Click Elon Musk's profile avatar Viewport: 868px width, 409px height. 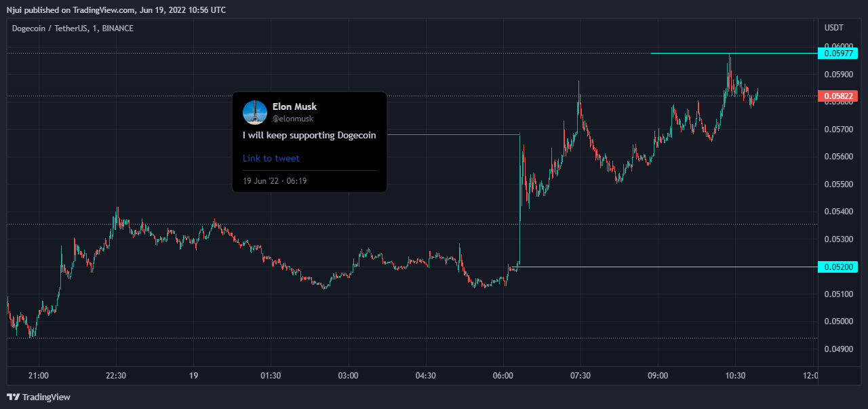[x=255, y=113]
